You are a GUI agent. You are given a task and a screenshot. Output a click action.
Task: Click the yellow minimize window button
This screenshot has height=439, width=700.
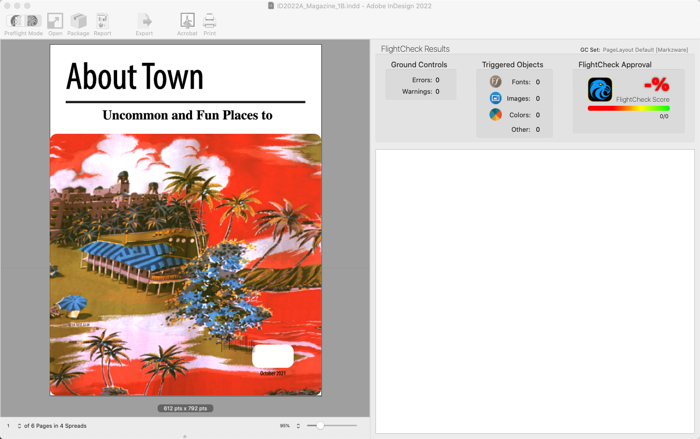(17, 6)
